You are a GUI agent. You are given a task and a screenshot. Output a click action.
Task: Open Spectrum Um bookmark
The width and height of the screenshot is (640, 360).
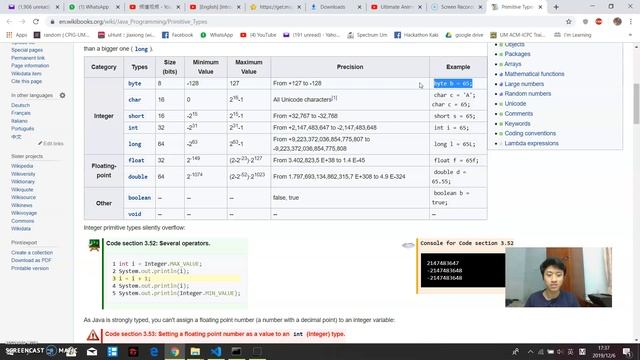(x=367, y=35)
